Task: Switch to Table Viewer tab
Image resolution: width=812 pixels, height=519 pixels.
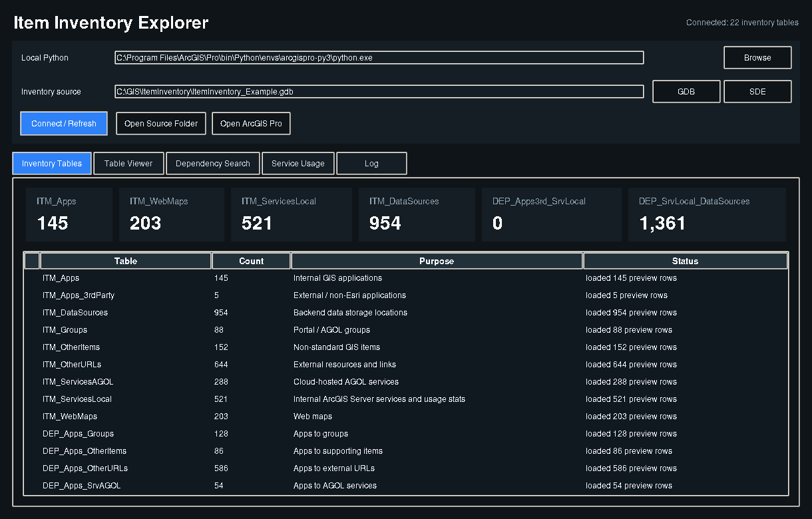Action: click(128, 163)
